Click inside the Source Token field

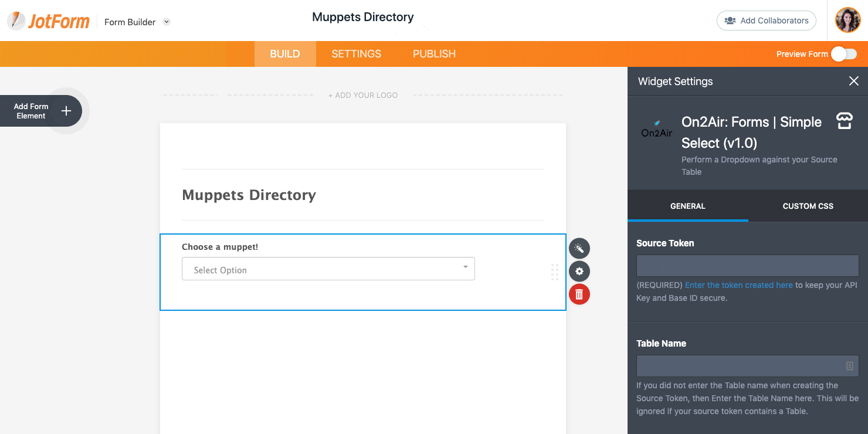(x=748, y=266)
